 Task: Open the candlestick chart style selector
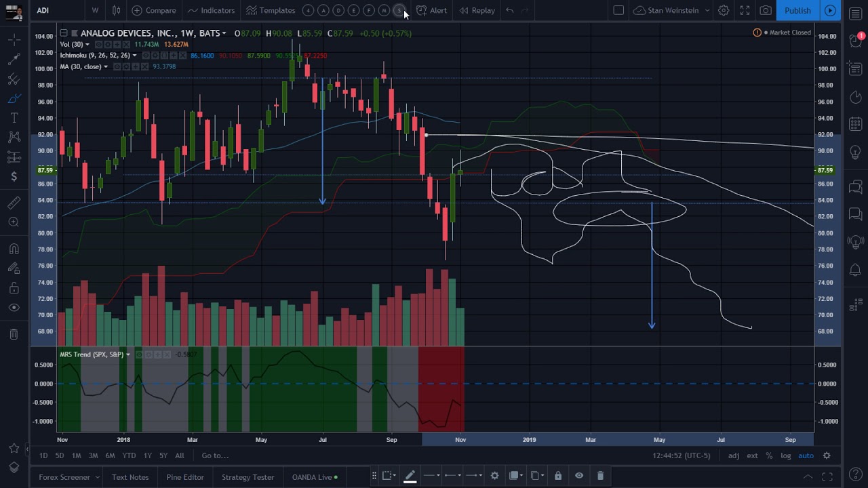[116, 10]
